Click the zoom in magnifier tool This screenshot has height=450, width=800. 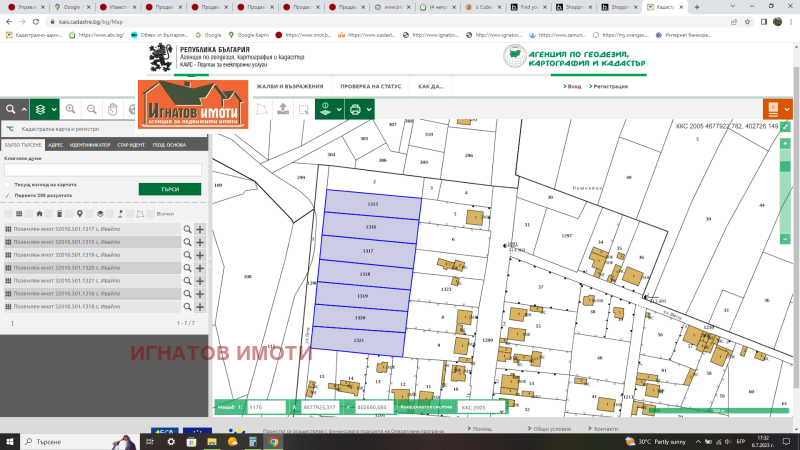point(70,109)
